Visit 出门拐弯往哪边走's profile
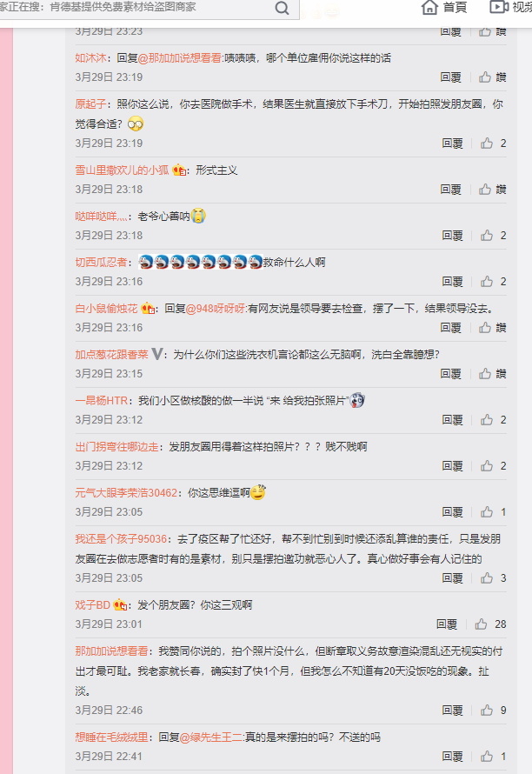Image resolution: width=532 pixels, height=774 pixels. 116,447
